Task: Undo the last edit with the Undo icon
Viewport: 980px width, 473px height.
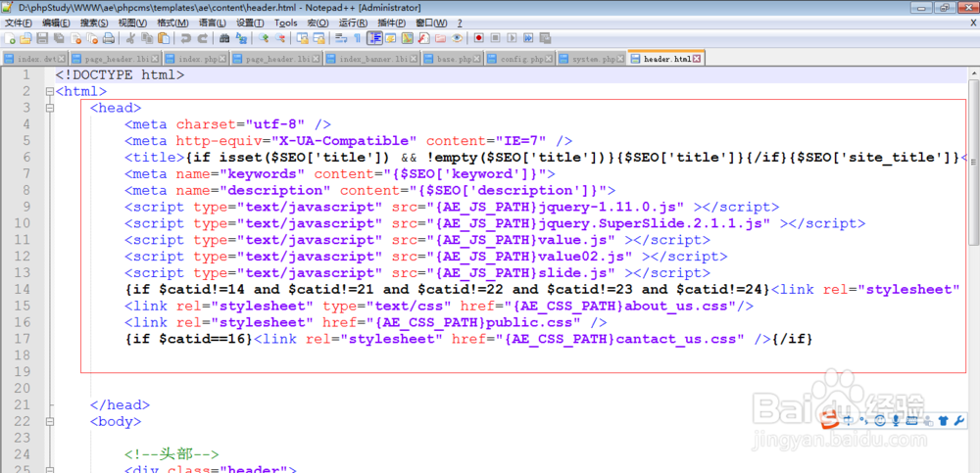Action: coord(185,38)
